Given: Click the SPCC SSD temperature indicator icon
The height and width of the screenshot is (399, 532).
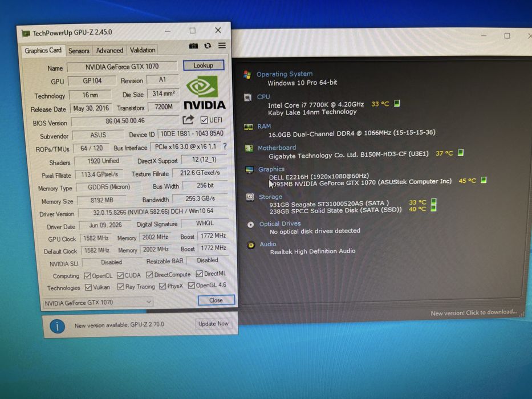Looking at the screenshot, I should point(433,208).
